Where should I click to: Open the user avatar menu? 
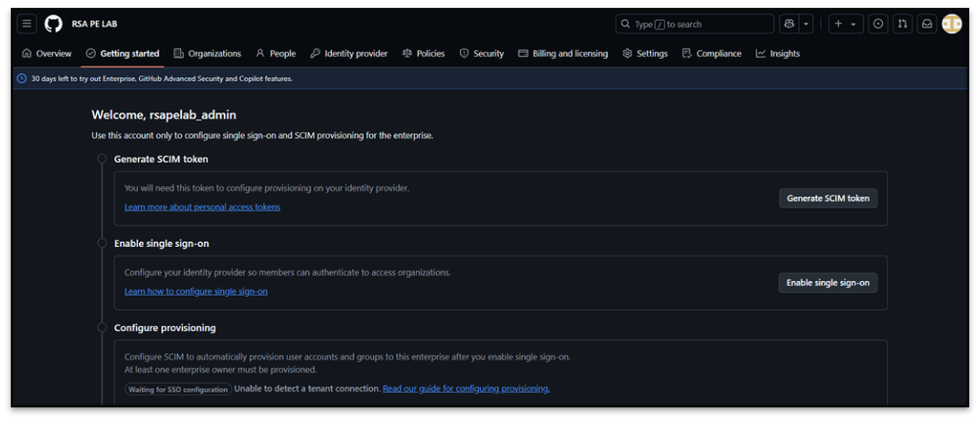[x=952, y=23]
